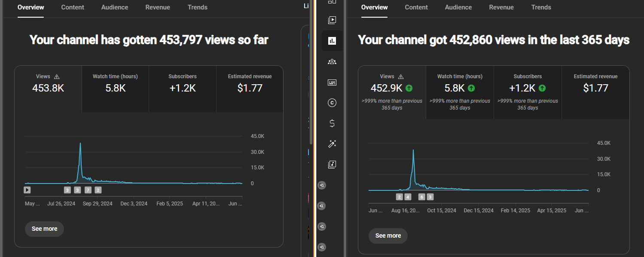The height and width of the screenshot is (257, 644).
Task: Open the Content icon in the sidebar
Action: pos(332,20)
